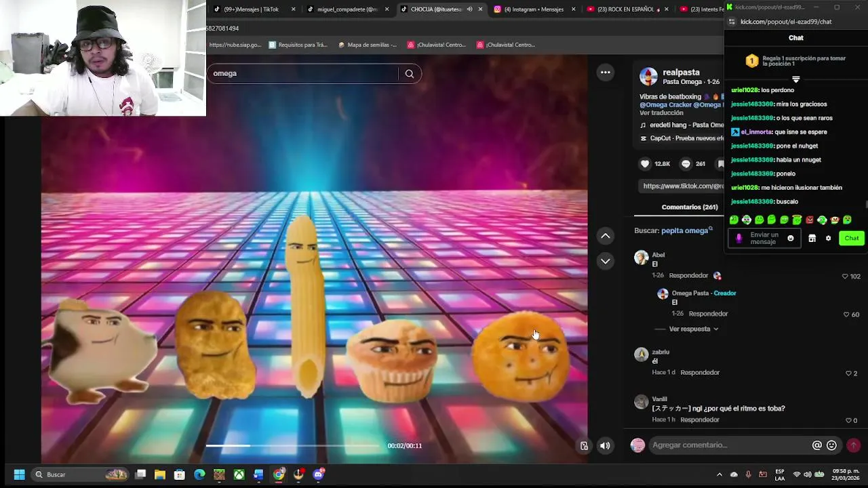Close the CHOCUA browser tab
The image size is (868, 488).
click(x=480, y=9)
